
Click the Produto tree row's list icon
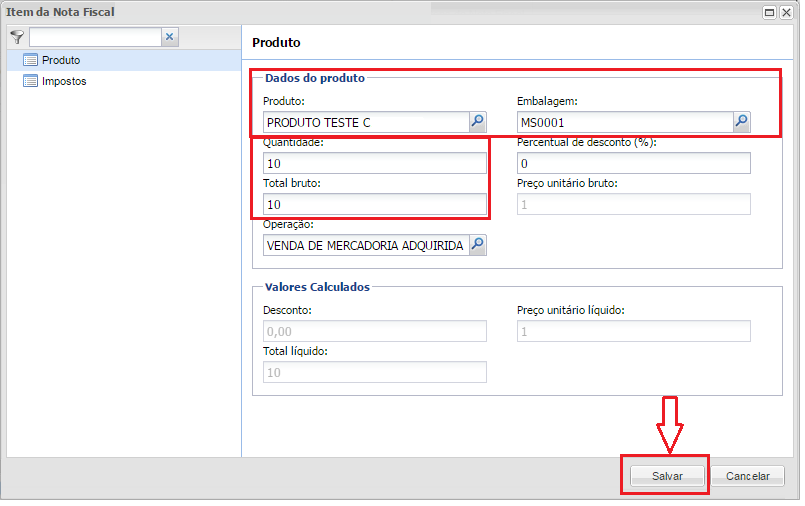[30, 60]
